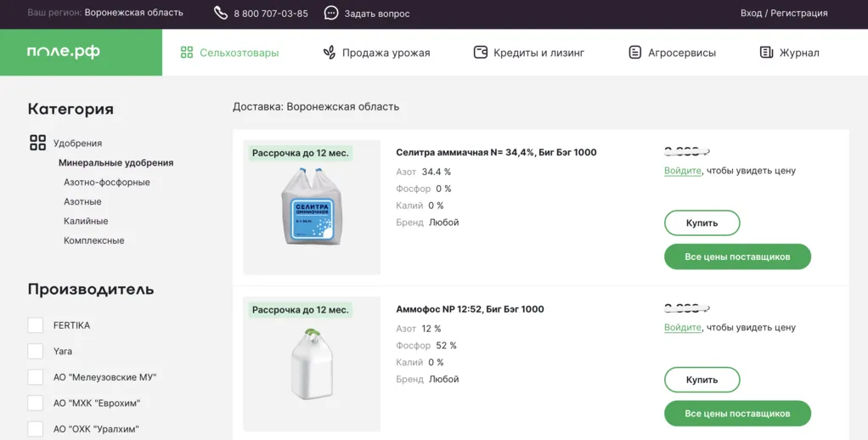Select the Азотно-фосфорные subcategory
Screen dimensions: 868x440
(x=107, y=182)
